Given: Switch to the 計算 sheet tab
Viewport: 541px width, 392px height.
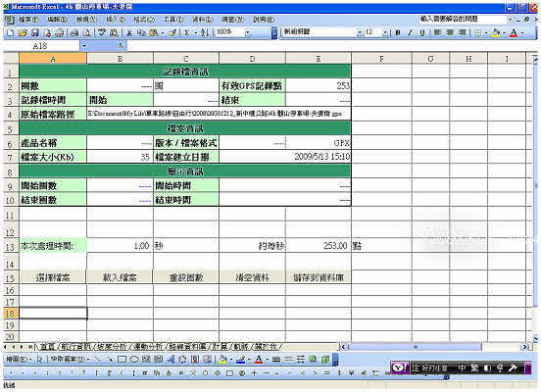Looking at the screenshot, I should click(220, 346).
